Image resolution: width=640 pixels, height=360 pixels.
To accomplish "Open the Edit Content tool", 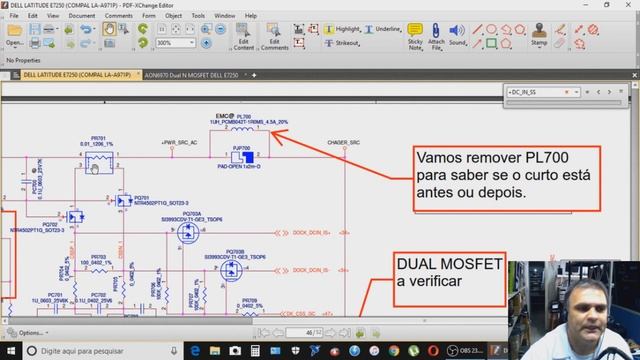I will click(244, 37).
